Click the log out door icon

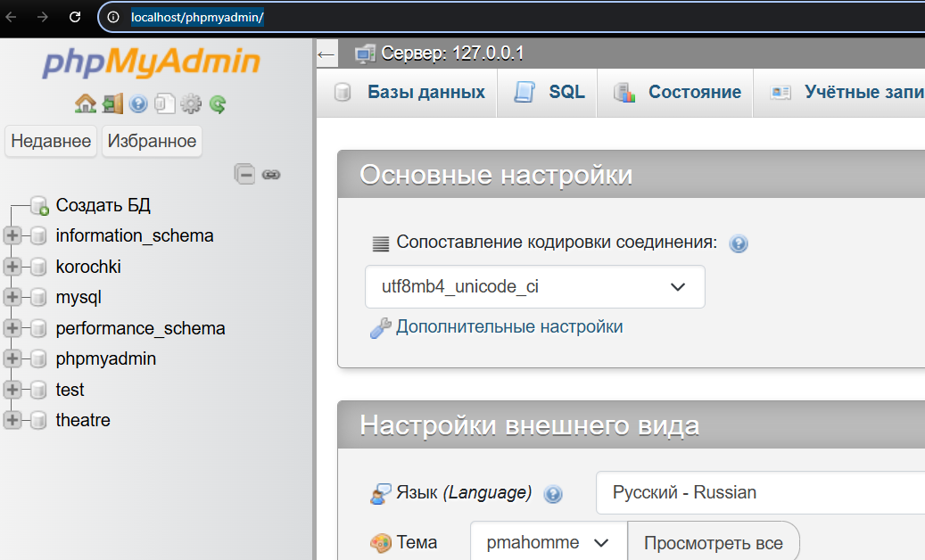(112, 104)
